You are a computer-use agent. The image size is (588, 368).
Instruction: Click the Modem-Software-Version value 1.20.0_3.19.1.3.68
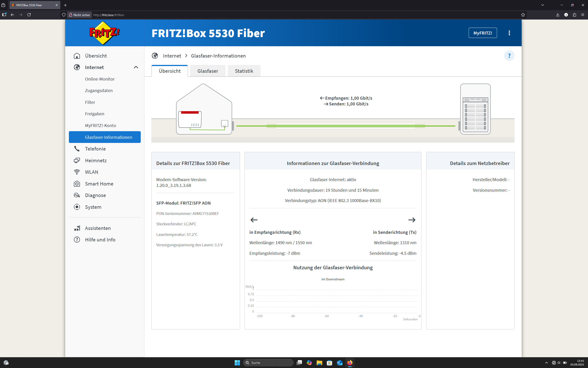173,185
